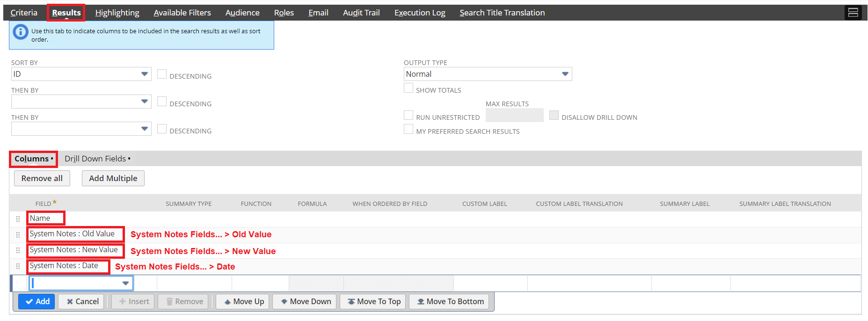Viewport: 868px width, 321px height.
Task: Click the Function cell in the new row
Action: click(260, 283)
